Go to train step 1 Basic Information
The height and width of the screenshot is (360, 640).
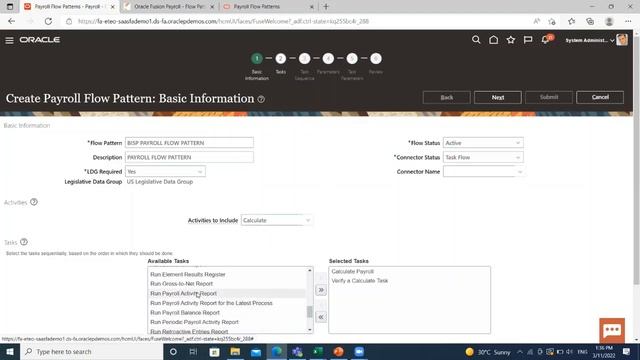pos(257,59)
